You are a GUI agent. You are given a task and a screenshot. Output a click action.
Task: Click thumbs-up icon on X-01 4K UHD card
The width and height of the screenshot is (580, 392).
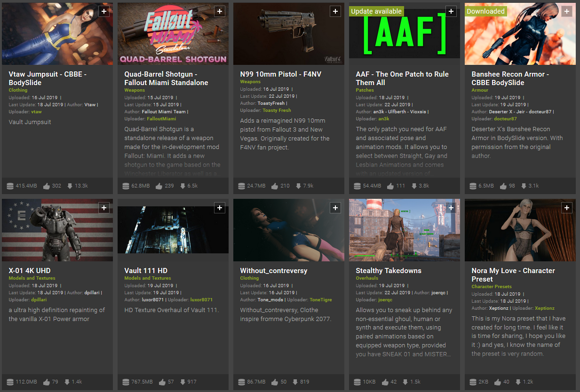click(x=47, y=382)
